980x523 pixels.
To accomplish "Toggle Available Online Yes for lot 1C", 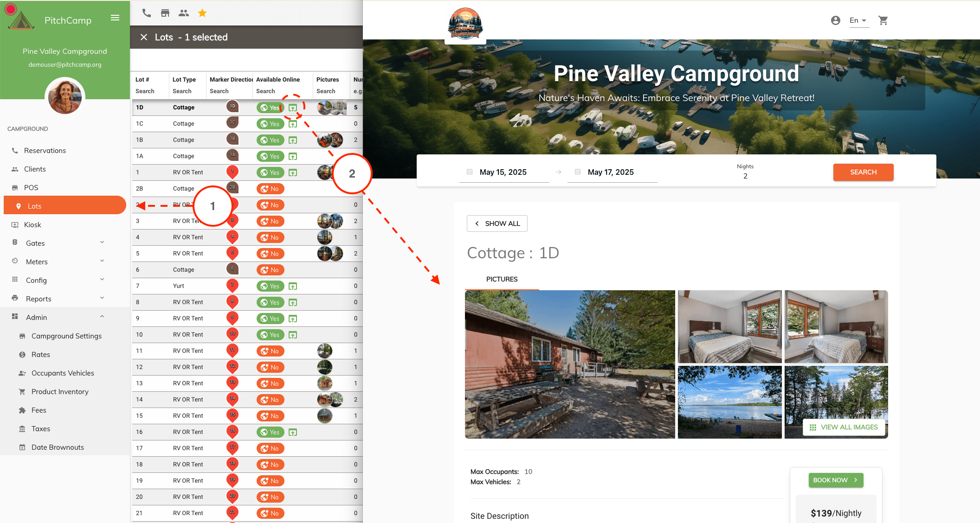I will point(270,124).
